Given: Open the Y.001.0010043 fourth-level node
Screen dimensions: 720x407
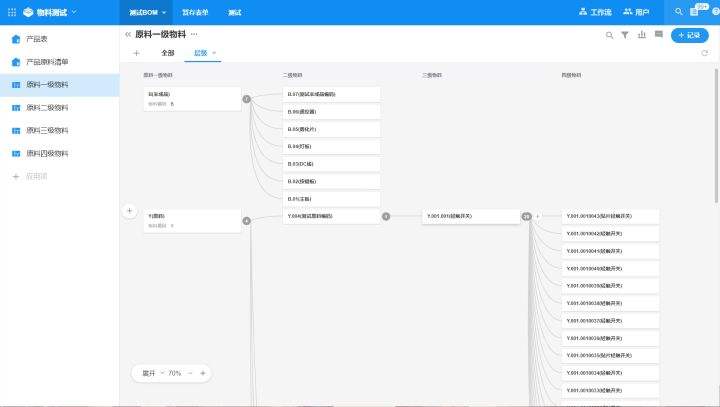Looking at the screenshot, I should [610, 216].
